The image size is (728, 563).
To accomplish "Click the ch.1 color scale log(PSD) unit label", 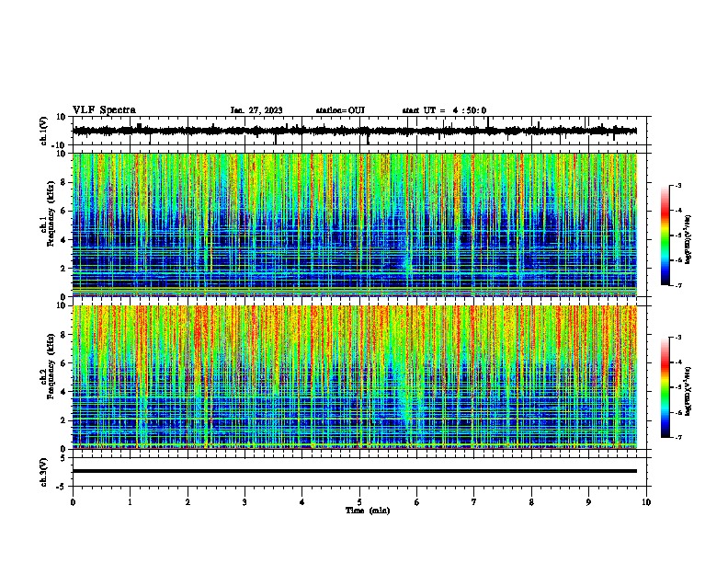I will pyautogui.click(x=688, y=239).
